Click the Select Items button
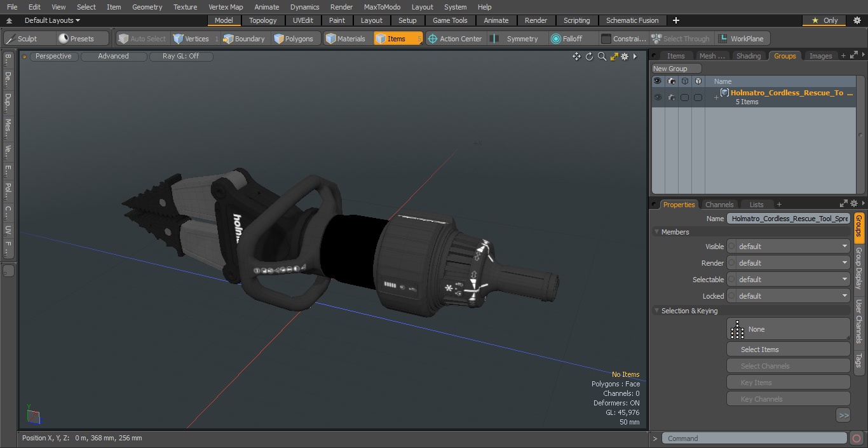 coord(788,350)
